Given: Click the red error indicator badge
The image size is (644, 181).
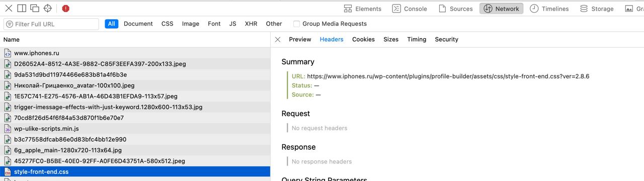Looking at the screenshot, I should pos(66,9).
